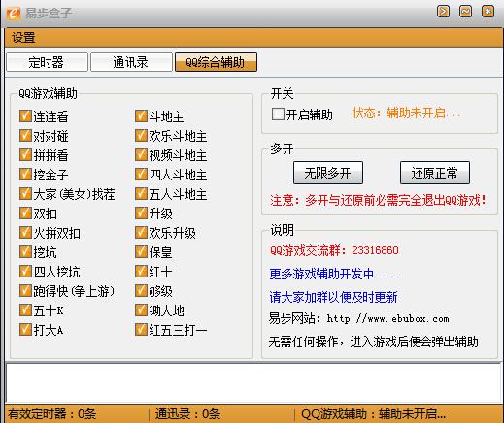Click the 有效定时器: 0条 status entry
Screen dimensions: 504x423
(52, 414)
